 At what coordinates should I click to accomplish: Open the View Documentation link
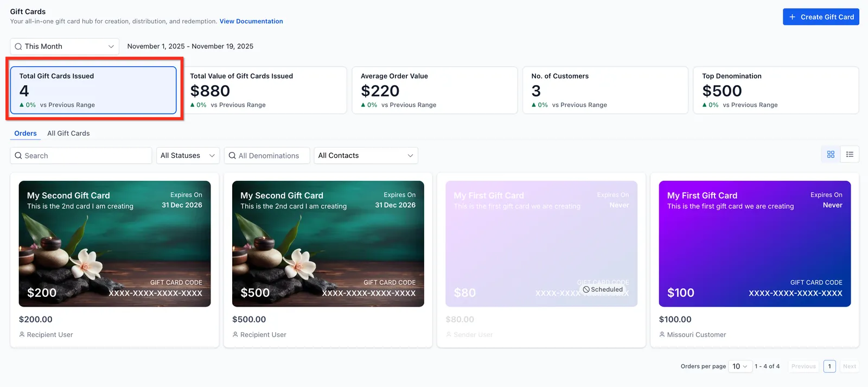(x=251, y=22)
